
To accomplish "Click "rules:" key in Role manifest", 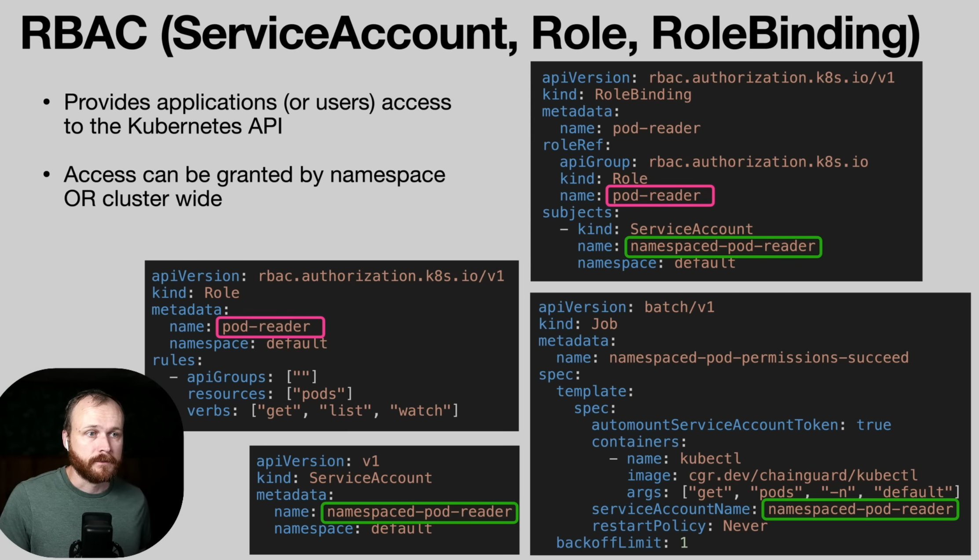I will [x=177, y=360].
